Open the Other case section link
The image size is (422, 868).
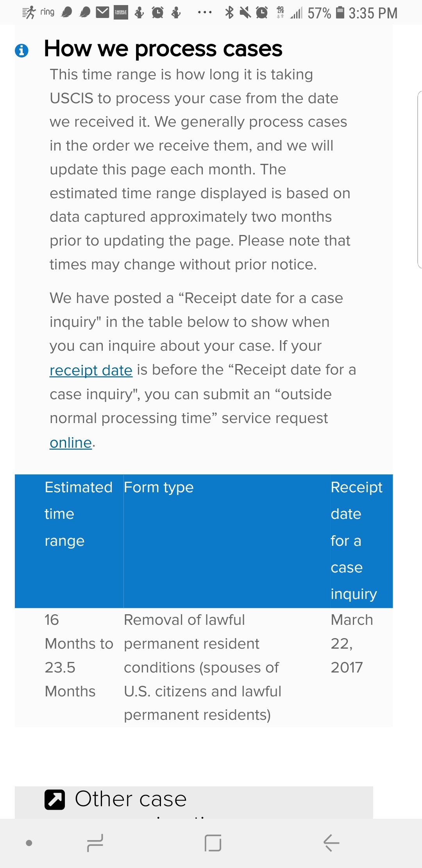(x=131, y=800)
